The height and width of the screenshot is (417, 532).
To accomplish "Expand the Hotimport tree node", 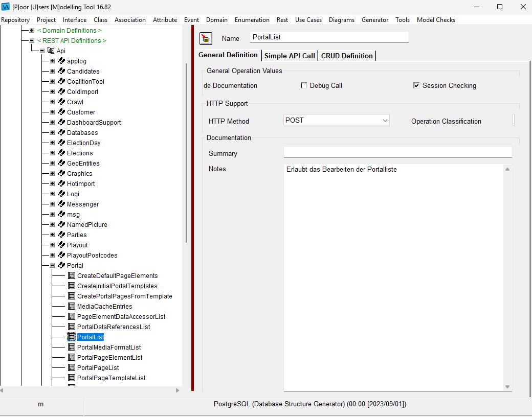I will pos(52,184).
